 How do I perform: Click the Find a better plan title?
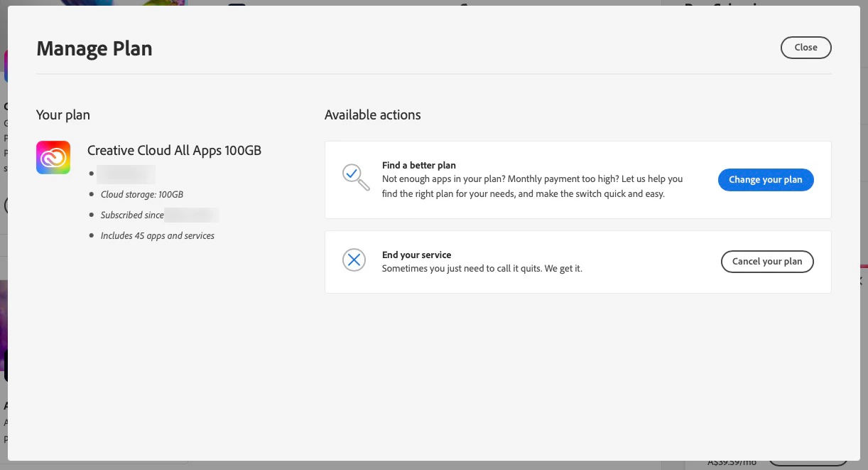pyautogui.click(x=418, y=166)
